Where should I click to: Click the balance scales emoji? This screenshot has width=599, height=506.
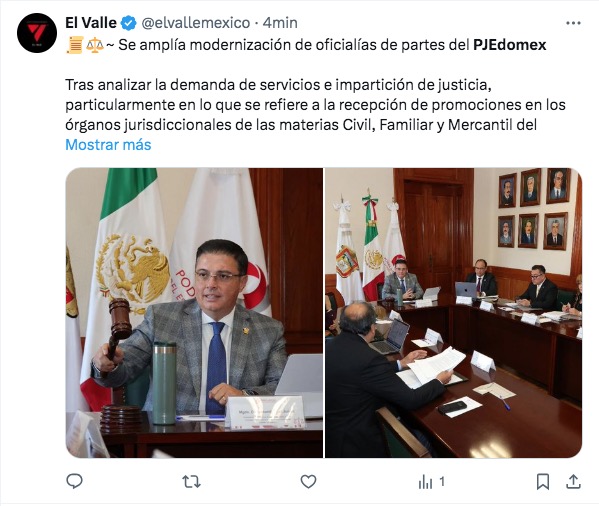pos(95,45)
